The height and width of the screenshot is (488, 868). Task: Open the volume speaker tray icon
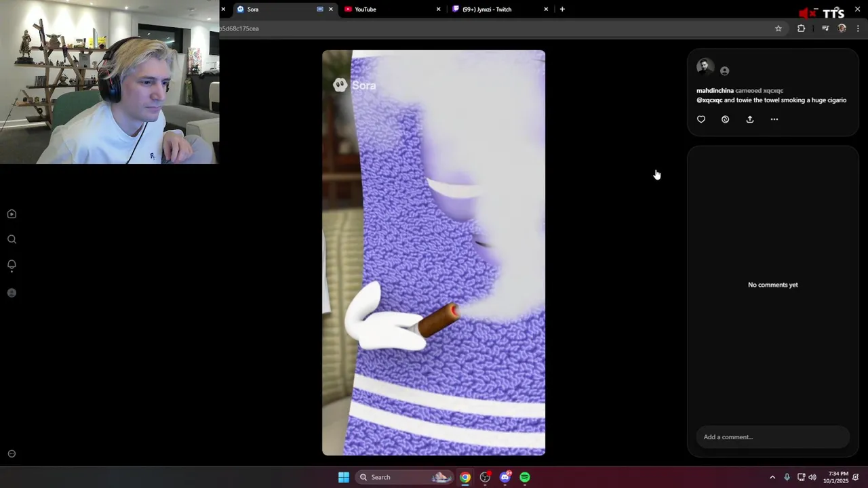812,477
